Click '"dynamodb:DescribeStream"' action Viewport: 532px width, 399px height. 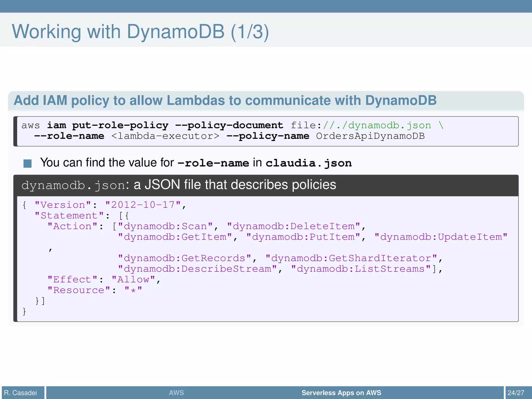click(x=197, y=269)
